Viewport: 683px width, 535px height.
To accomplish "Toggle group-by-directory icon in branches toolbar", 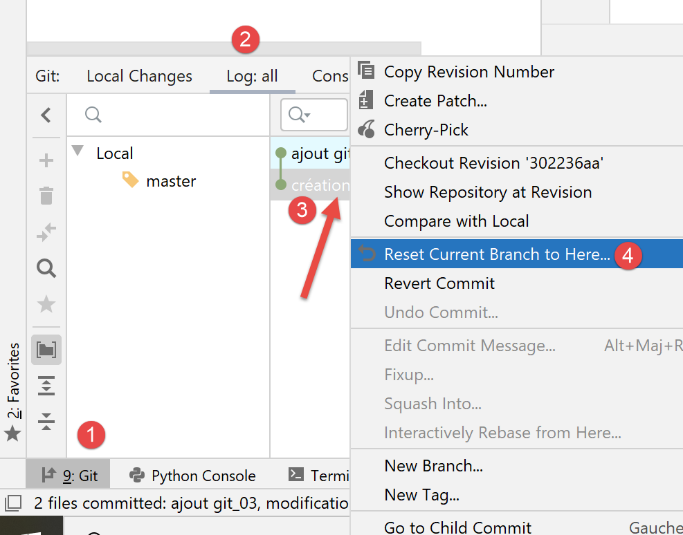I will (x=46, y=349).
